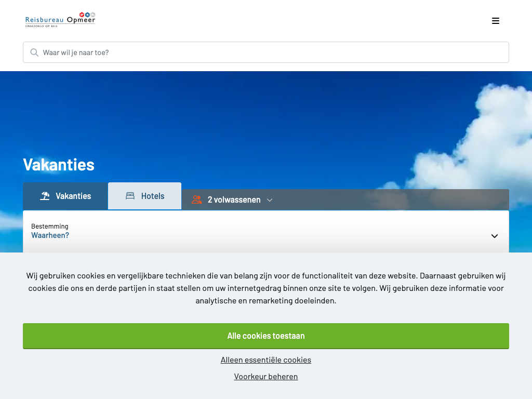Select the Vakanties tab
The width and height of the screenshot is (532, 399).
[x=65, y=196]
